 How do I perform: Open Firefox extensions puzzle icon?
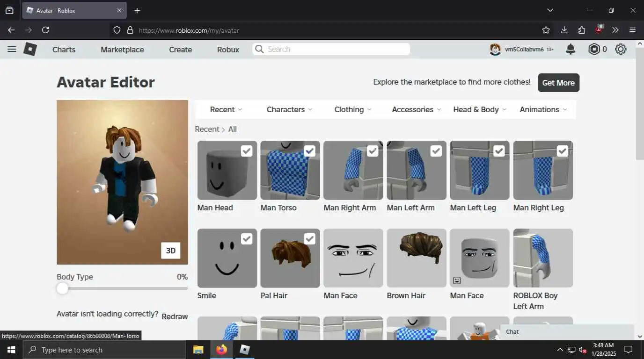582,30
